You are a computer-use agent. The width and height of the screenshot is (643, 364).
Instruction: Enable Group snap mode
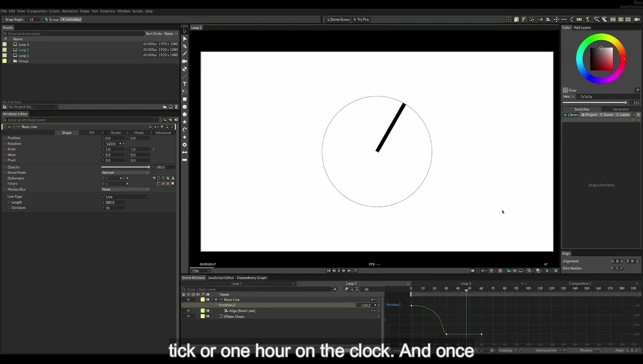click(x=52, y=19)
